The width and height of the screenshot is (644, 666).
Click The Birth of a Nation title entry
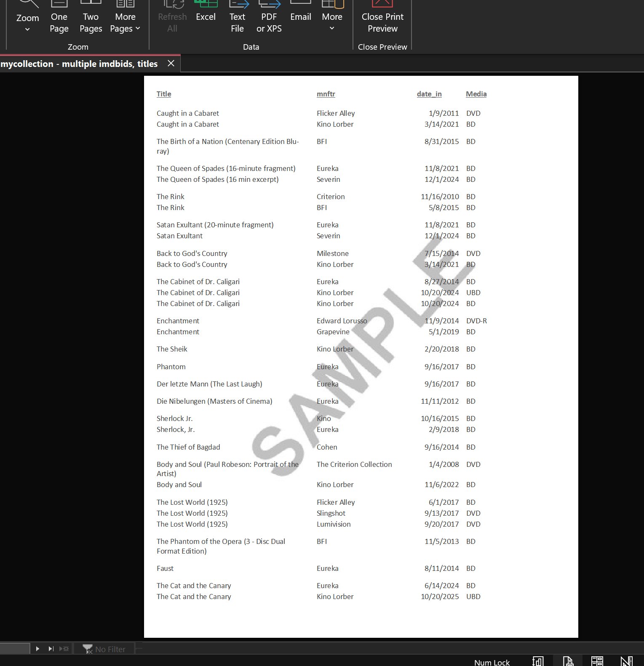(227, 146)
